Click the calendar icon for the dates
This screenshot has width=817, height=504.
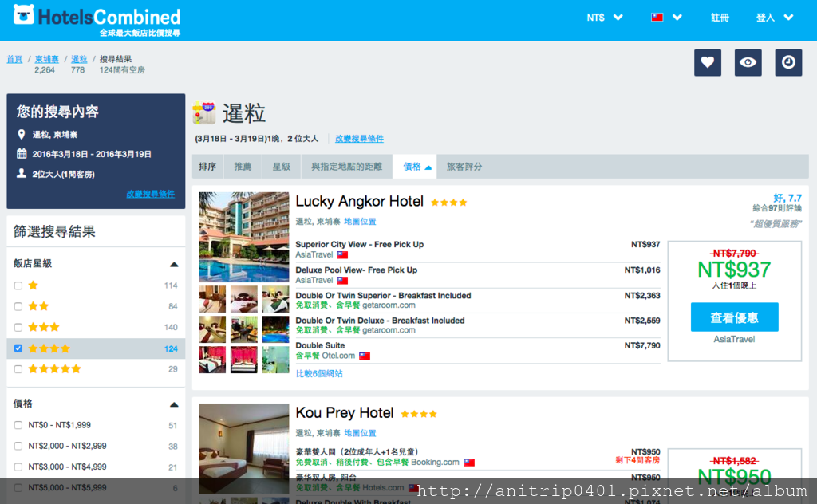22,154
